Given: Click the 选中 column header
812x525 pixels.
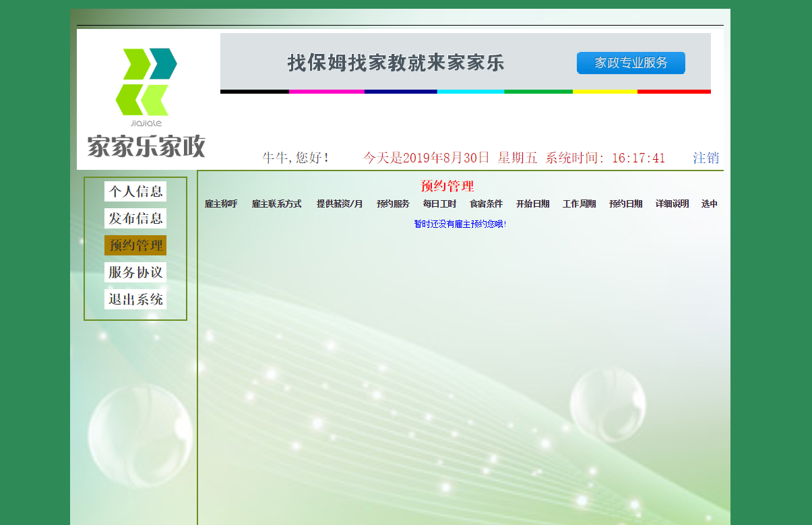Looking at the screenshot, I should (711, 203).
